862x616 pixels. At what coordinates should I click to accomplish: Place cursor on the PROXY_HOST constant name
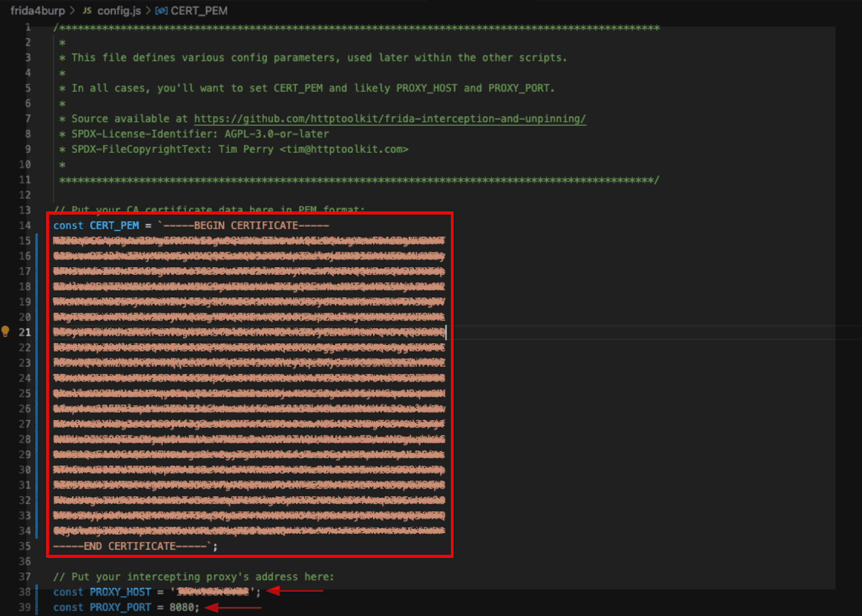click(x=120, y=591)
